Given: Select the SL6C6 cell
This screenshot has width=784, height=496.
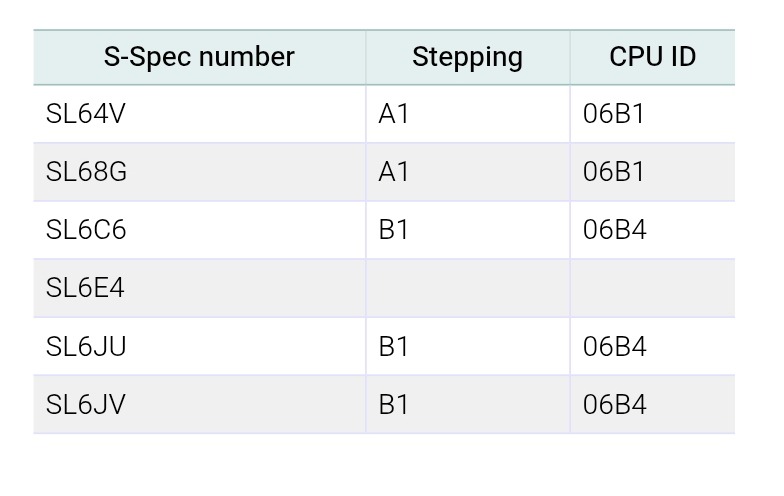Looking at the screenshot, I should pos(86,230).
